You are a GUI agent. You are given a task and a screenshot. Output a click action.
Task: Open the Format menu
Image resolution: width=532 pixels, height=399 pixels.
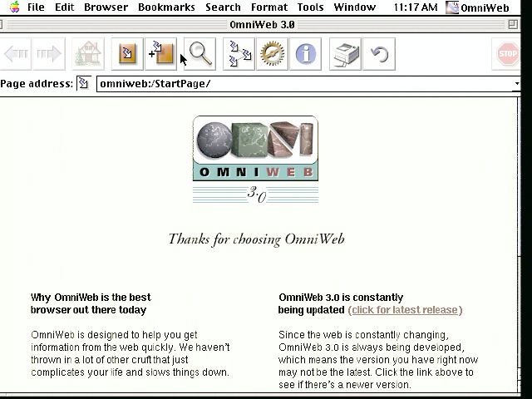click(269, 7)
